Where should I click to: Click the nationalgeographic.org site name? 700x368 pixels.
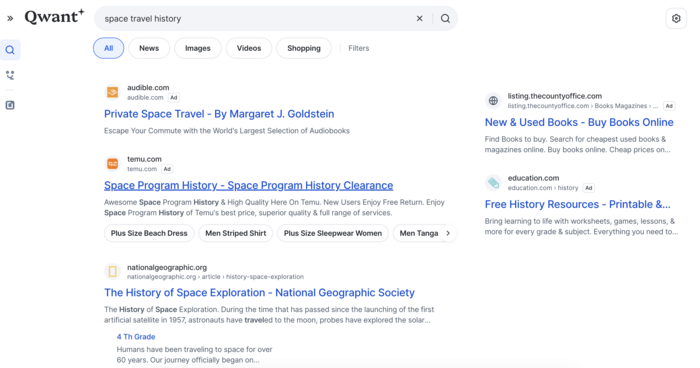pos(167,267)
